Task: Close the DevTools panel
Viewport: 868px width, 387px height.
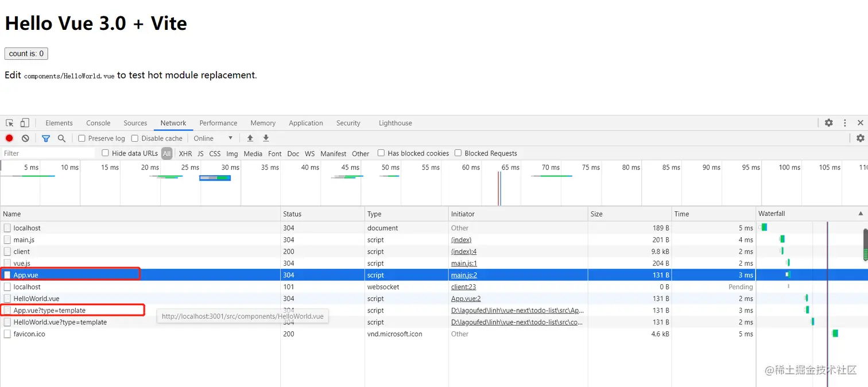Action: click(x=861, y=123)
